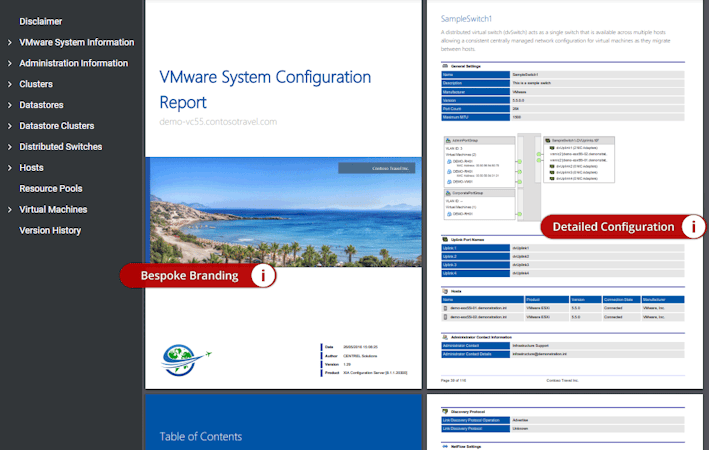Click the VMware System Configuration Report title
The height and width of the screenshot is (450, 709).
265,89
